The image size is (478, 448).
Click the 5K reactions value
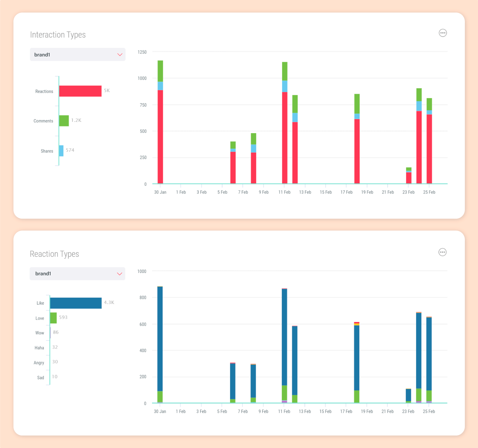(107, 90)
